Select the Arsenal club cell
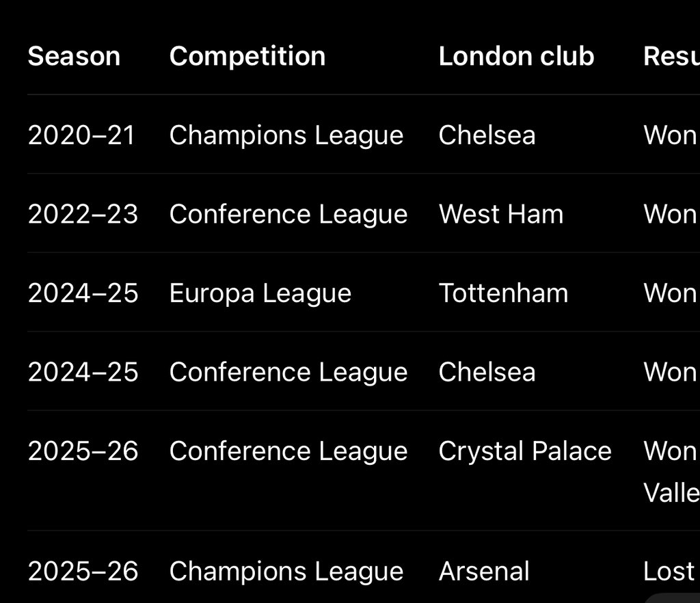Image resolution: width=700 pixels, height=603 pixels. tap(484, 572)
